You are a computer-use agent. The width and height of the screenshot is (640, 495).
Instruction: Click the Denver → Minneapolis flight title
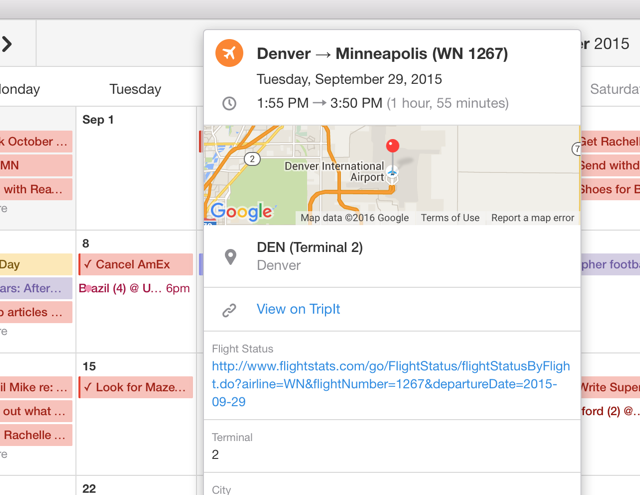point(382,54)
